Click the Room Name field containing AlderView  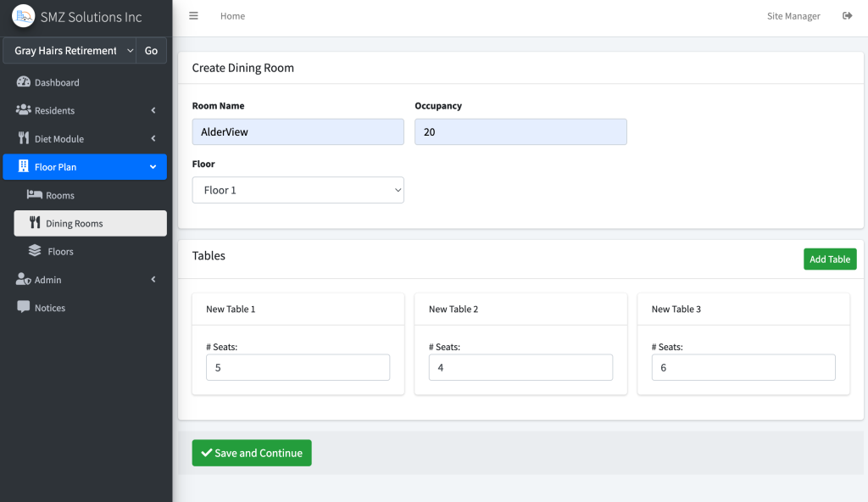(x=298, y=132)
